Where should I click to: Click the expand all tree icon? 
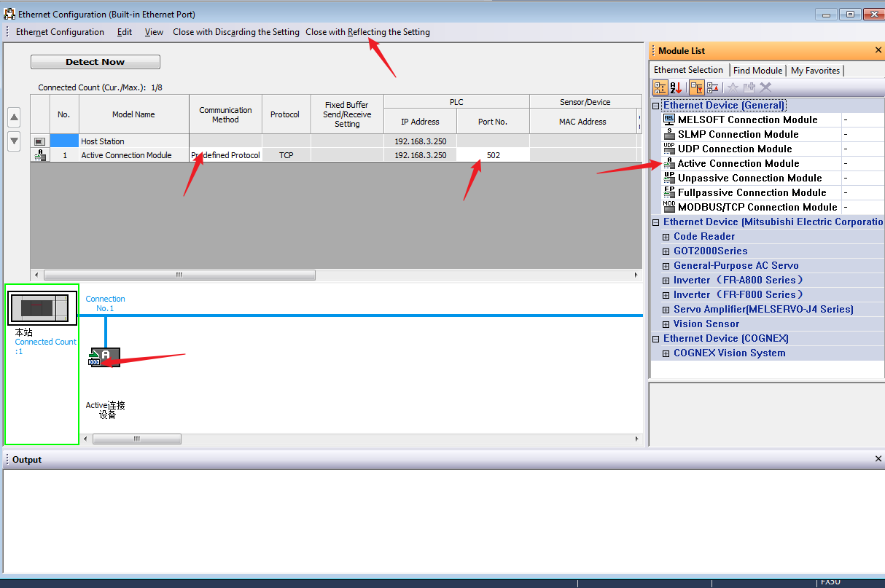(x=697, y=87)
